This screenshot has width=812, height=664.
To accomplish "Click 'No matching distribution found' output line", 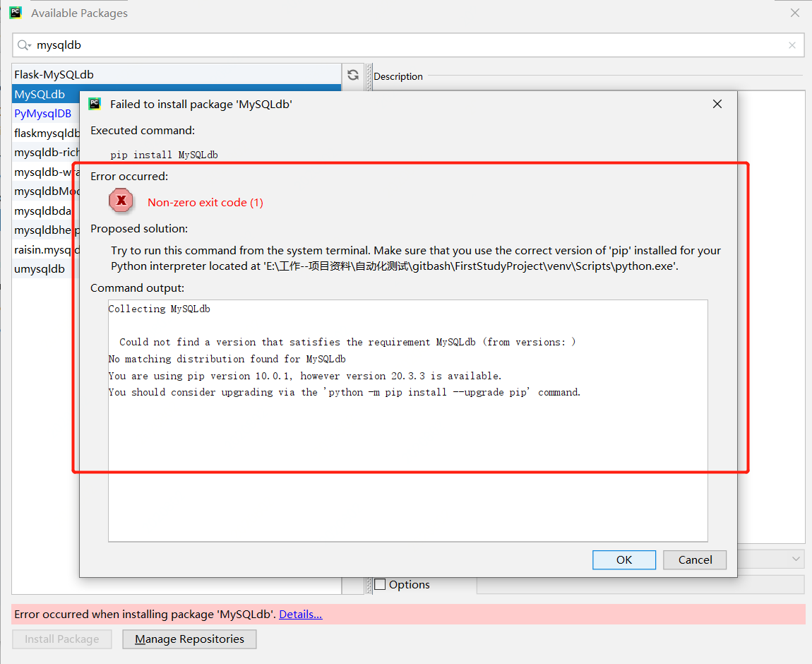I will pyautogui.click(x=227, y=359).
